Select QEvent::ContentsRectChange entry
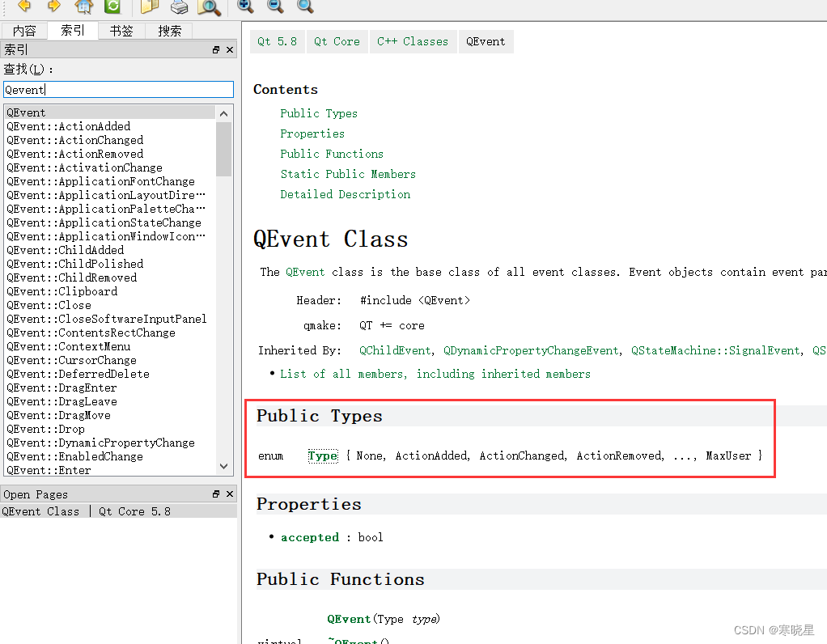Image resolution: width=827 pixels, height=644 pixels. pyautogui.click(x=110, y=333)
